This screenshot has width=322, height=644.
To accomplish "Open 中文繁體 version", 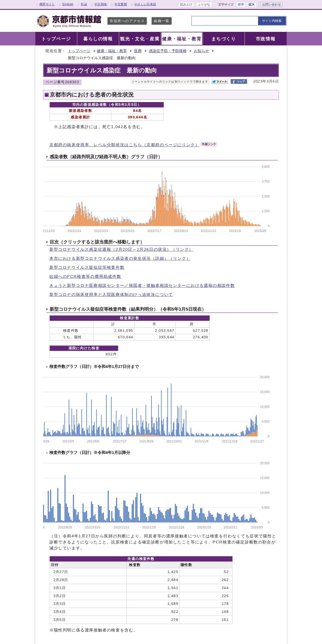I will point(121,4).
